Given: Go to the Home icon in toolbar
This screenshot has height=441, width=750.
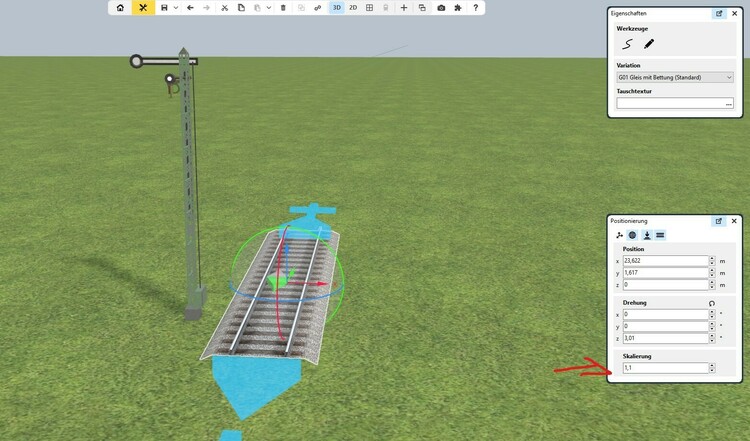Looking at the screenshot, I should tap(120, 8).
